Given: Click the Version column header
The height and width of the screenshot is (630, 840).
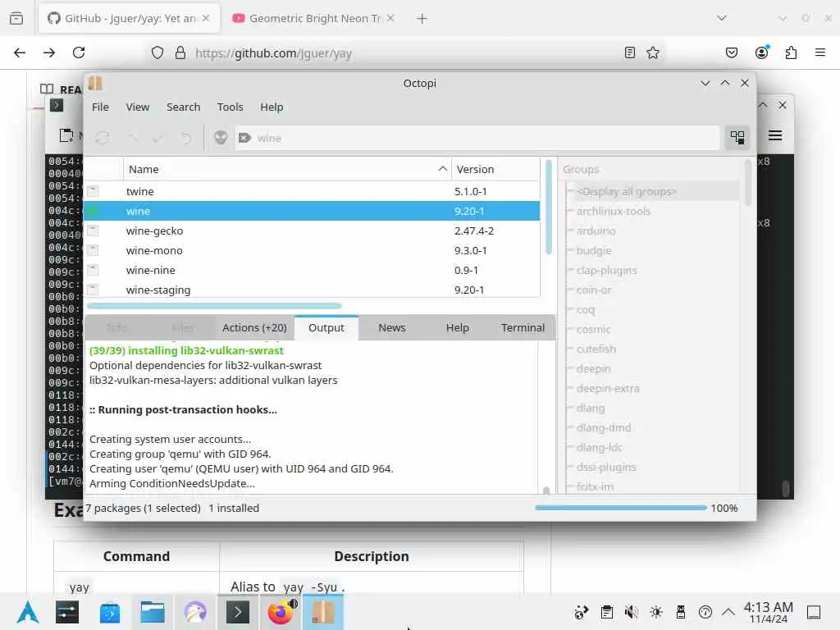Looking at the screenshot, I should click(495, 169).
